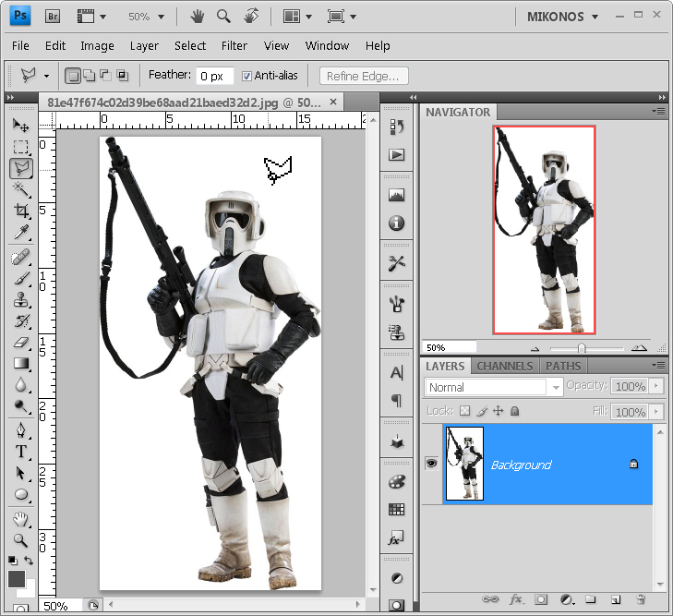The height and width of the screenshot is (616, 673).
Task: Switch to the Paths tab
Action: click(563, 366)
